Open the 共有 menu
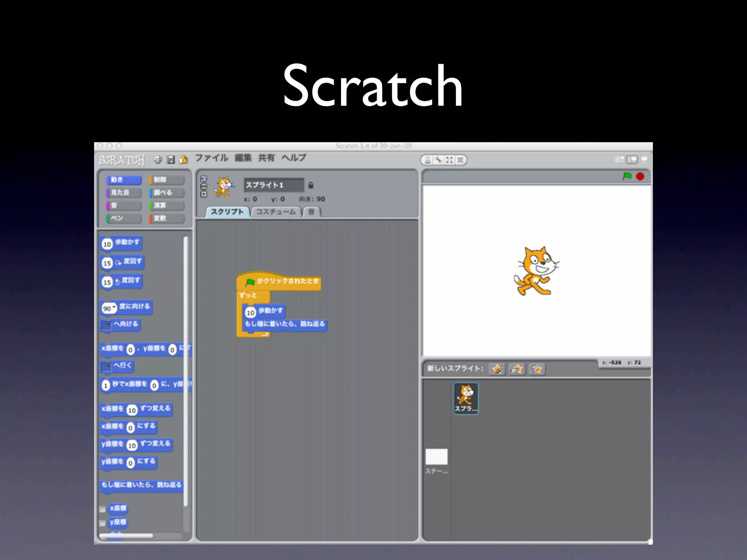The height and width of the screenshot is (560, 747). click(x=266, y=158)
